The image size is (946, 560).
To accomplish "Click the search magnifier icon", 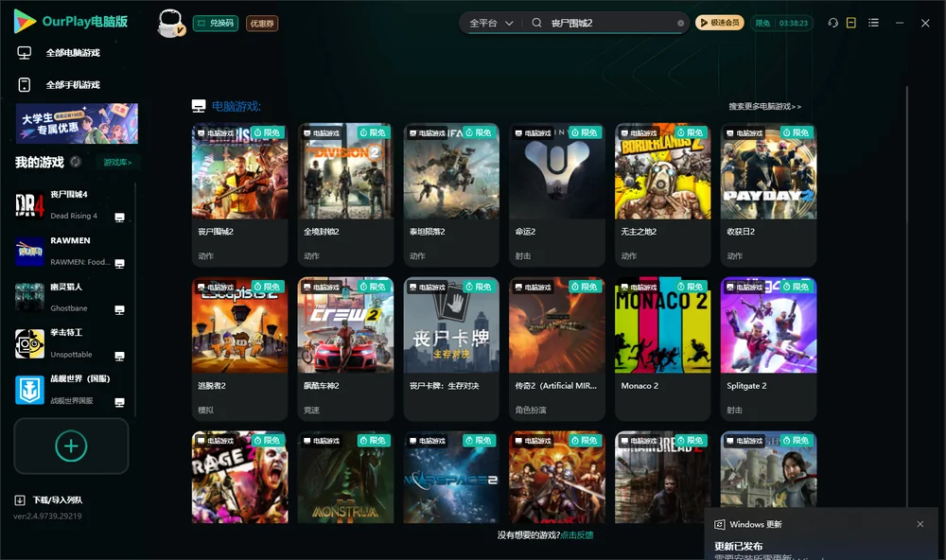I will [536, 23].
